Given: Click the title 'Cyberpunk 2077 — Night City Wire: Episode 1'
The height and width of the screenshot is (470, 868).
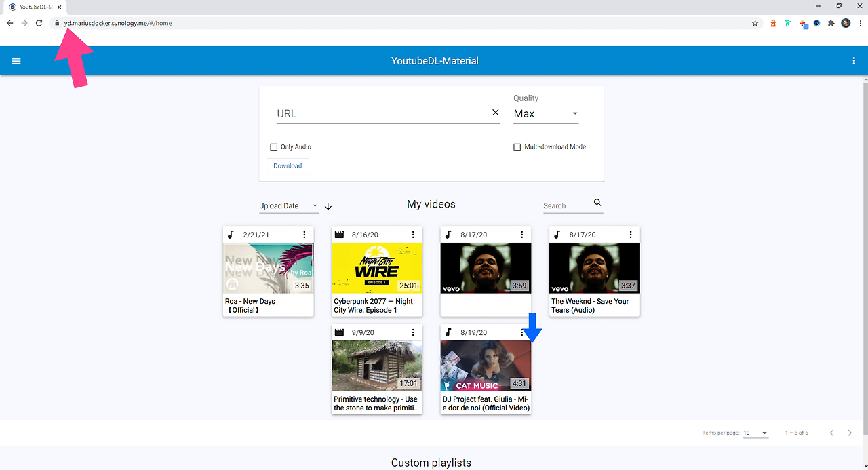Looking at the screenshot, I should click(374, 306).
